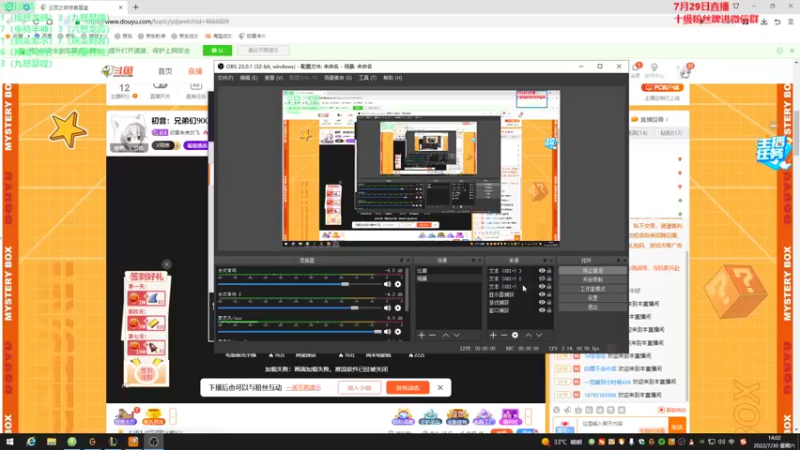Open settings gear for first desktop audio channel
800x450 pixels.
tap(398, 284)
